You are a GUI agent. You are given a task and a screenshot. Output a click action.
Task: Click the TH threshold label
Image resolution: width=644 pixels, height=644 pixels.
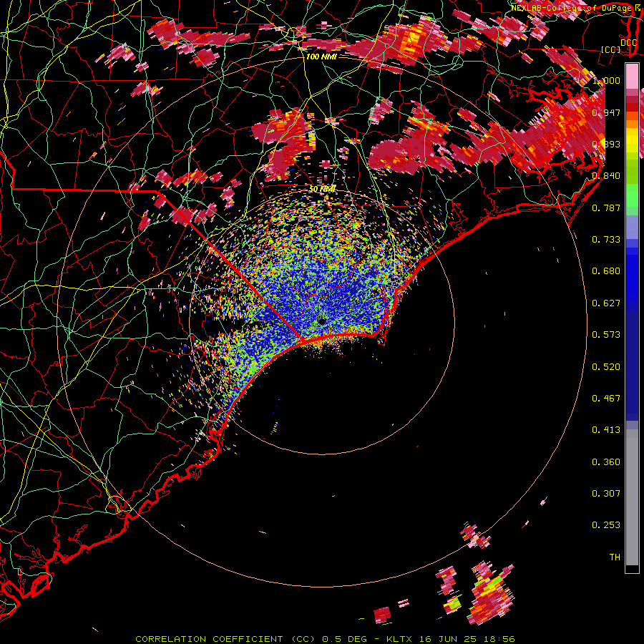click(x=615, y=557)
